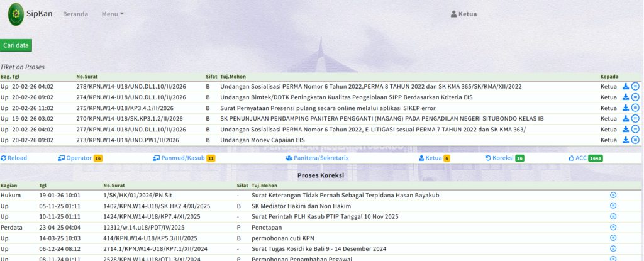Download the Undangan Monev Capaian EIS file
644x261 pixels.
click(626, 140)
